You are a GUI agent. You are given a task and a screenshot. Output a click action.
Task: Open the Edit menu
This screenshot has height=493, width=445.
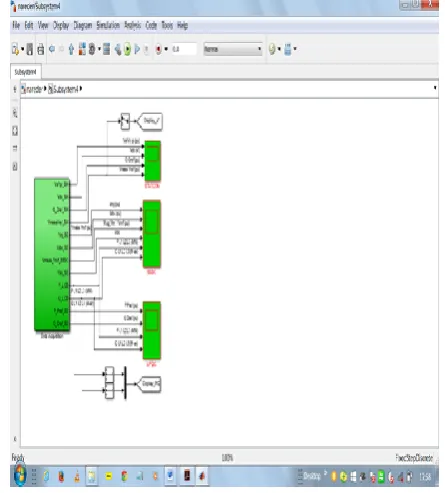point(29,25)
